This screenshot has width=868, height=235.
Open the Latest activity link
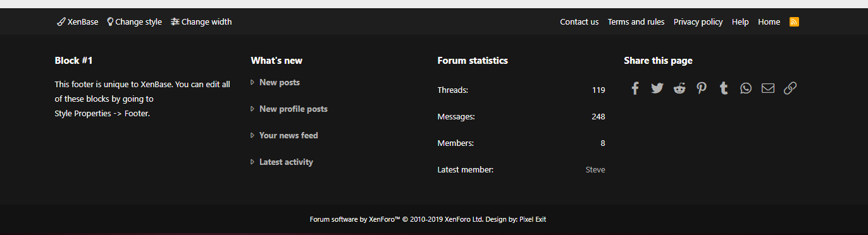pos(286,162)
